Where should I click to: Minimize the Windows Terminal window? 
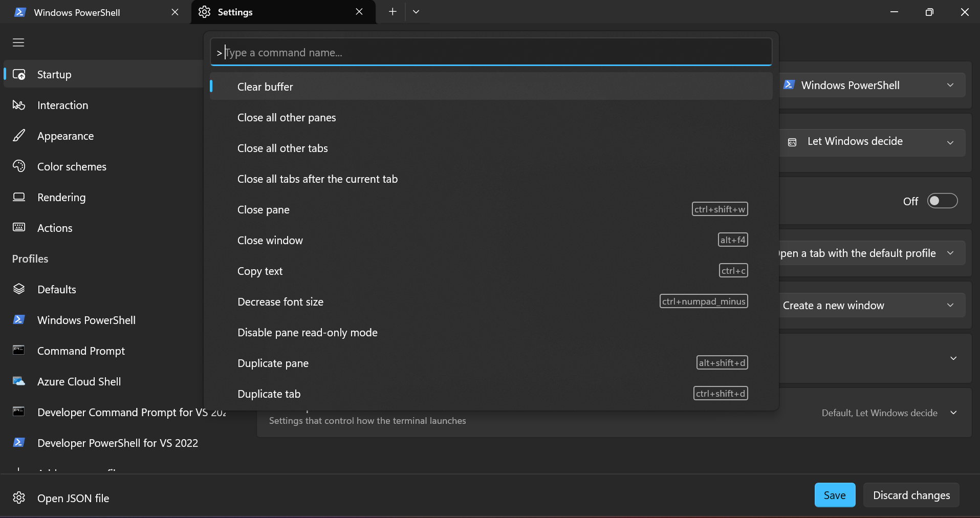coord(894,12)
